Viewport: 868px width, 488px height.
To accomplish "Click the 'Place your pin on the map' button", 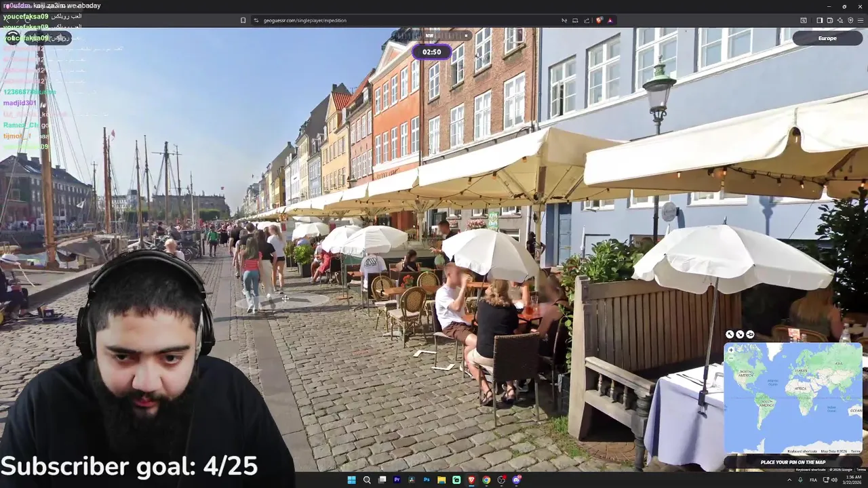I will 793,462.
